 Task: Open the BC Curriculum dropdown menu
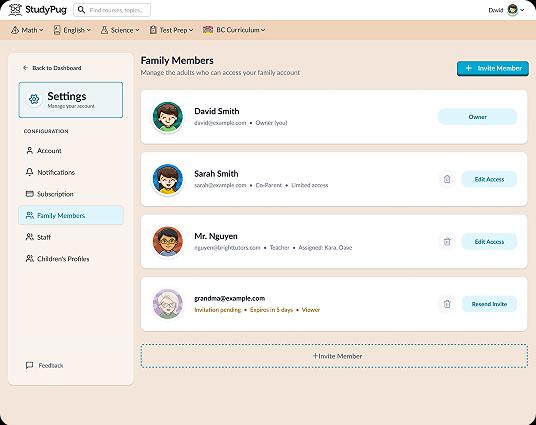point(234,30)
